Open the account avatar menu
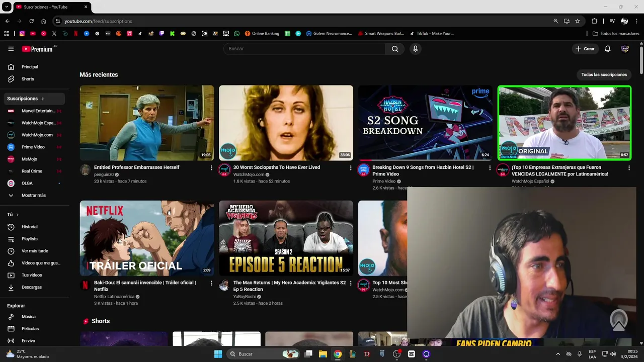 625,49
